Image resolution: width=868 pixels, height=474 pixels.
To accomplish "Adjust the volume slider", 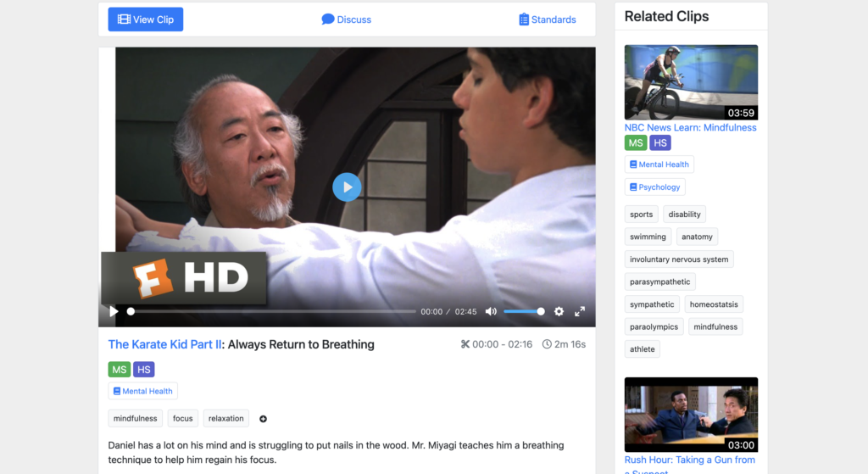I will pos(524,311).
